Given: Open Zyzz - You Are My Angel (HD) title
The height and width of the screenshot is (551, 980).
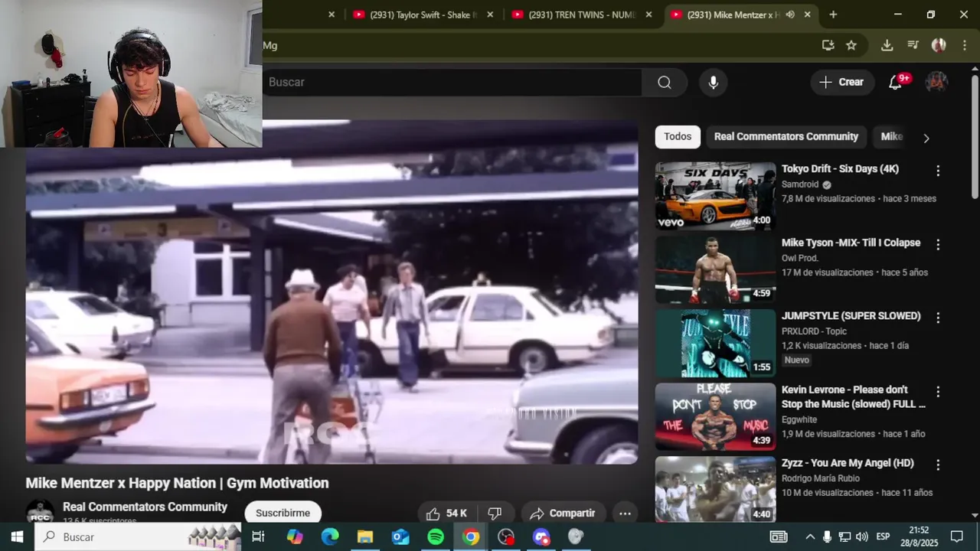Looking at the screenshot, I should point(848,463).
